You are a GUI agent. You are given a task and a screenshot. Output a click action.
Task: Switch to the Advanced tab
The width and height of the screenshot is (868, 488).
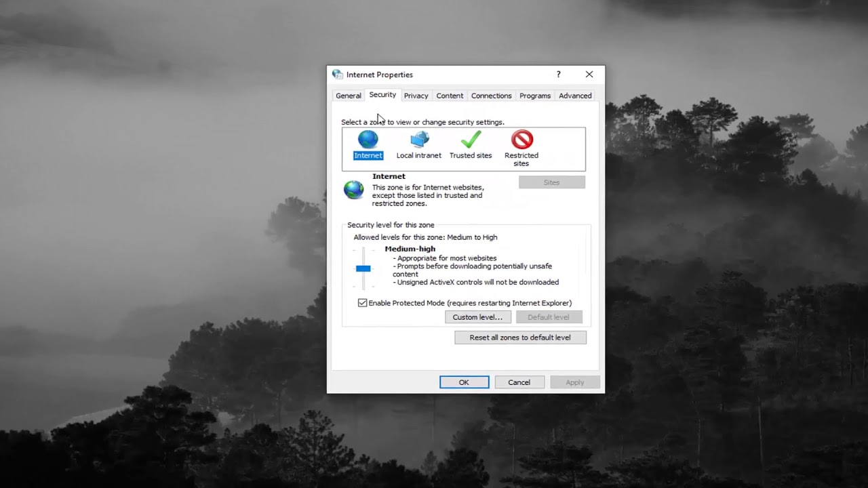click(575, 96)
